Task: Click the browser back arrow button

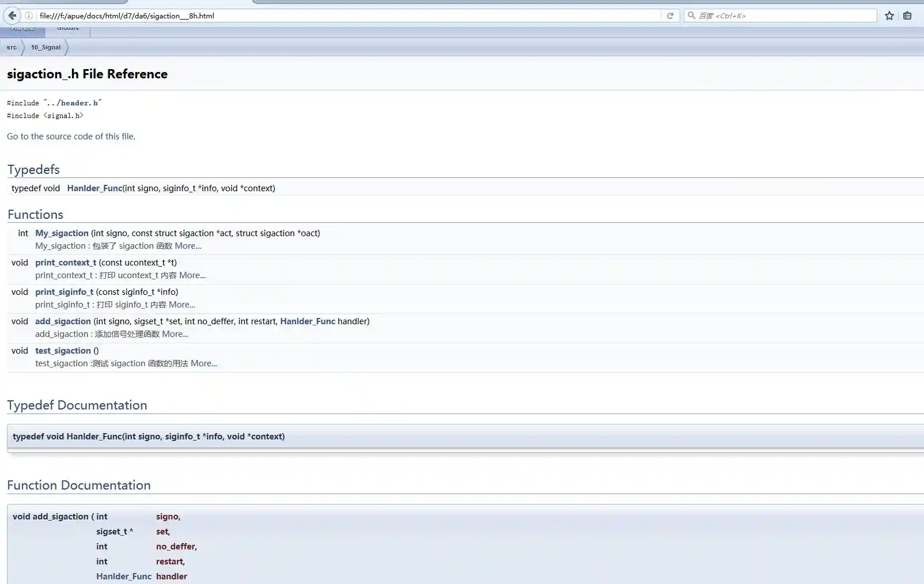Action: pyautogui.click(x=12, y=16)
